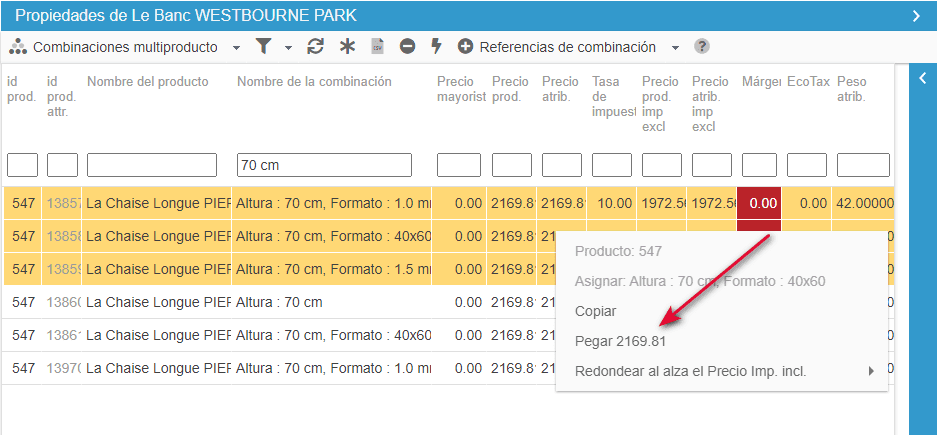Viewport: 937px width, 435px height.
Task: Click the asterisk select-all icon
Action: coord(347,47)
